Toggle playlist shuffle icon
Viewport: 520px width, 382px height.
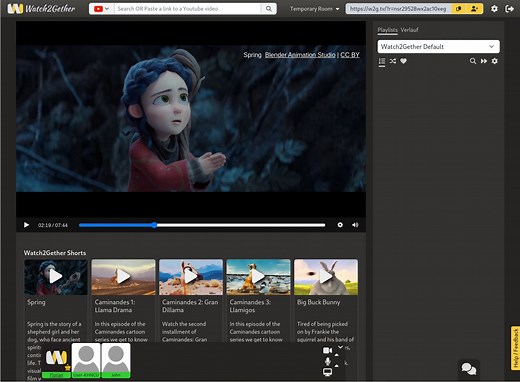tap(393, 61)
